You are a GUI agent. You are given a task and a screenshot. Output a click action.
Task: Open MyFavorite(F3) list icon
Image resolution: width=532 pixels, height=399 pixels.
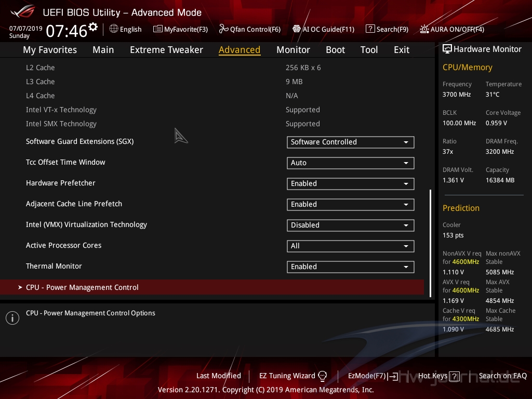click(x=157, y=29)
